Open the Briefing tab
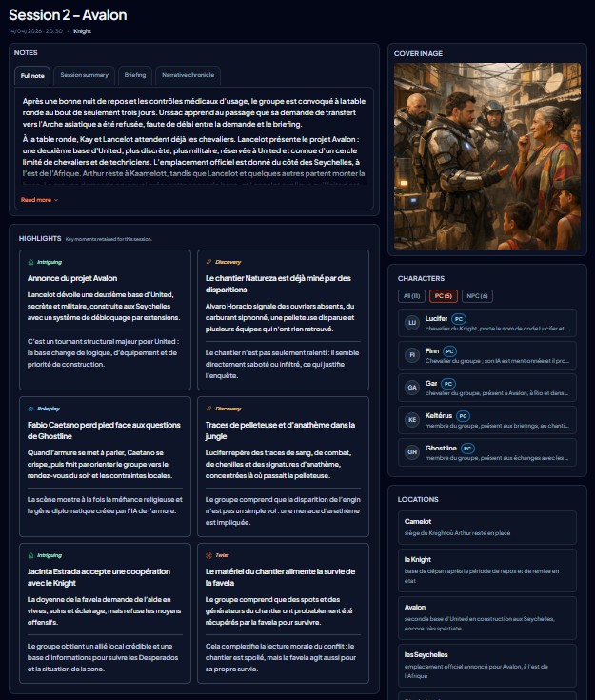The image size is (595, 700). click(135, 75)
